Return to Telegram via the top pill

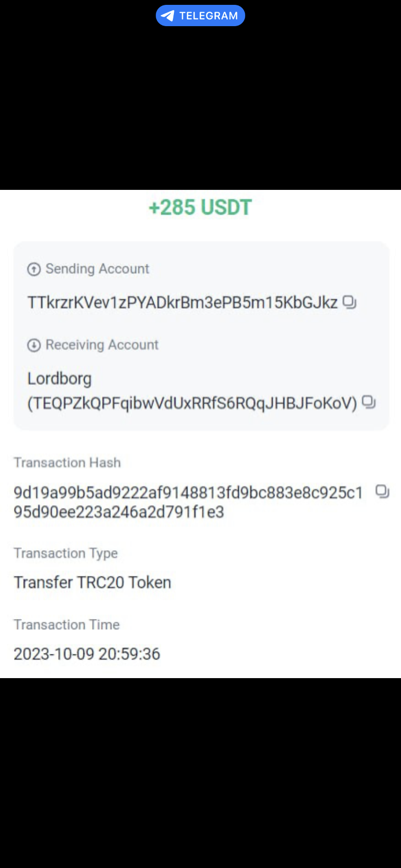(x=208, y=15)
